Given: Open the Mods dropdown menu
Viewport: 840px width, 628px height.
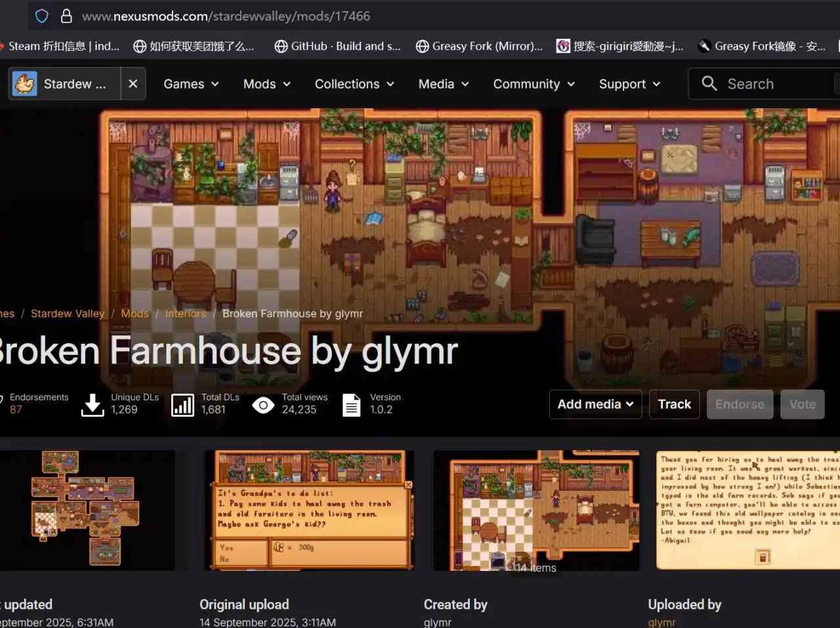Looking at the screenshot, I should pyautogui.click(x=266, y=84).
